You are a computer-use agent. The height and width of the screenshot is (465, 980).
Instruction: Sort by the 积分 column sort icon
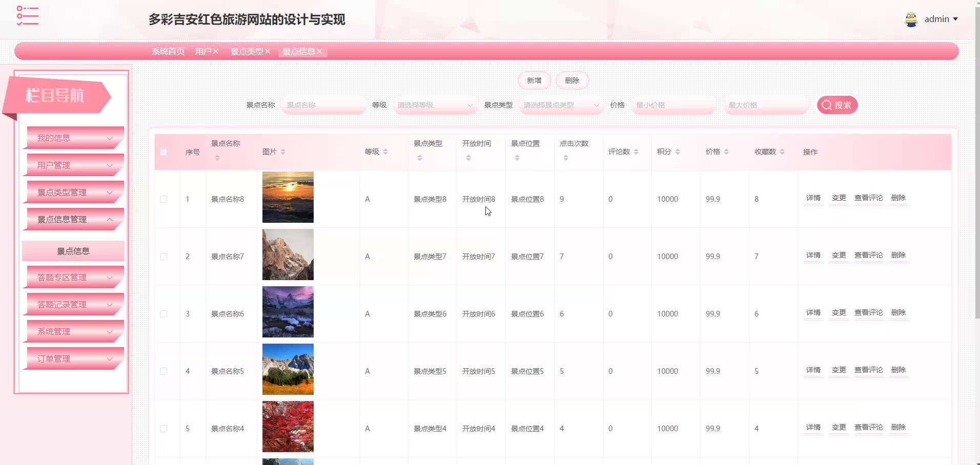pyautogui.click(x=678, y=152)
